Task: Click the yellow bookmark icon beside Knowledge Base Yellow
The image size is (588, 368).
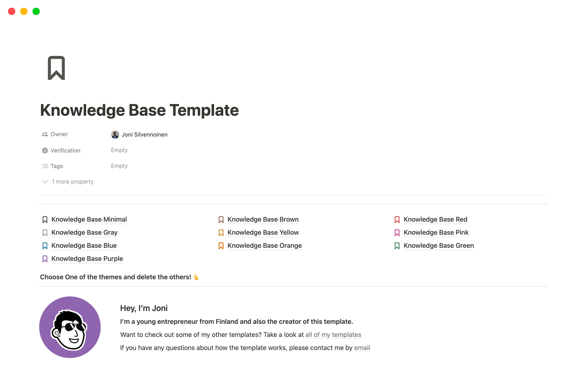Action: pyautogui.click(x=221, y=232)
